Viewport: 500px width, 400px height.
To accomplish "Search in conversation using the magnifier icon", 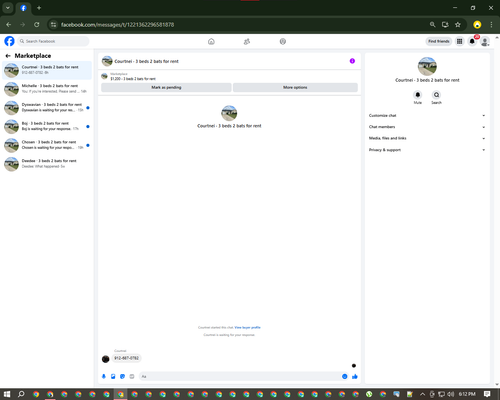I will click(436, 95).
